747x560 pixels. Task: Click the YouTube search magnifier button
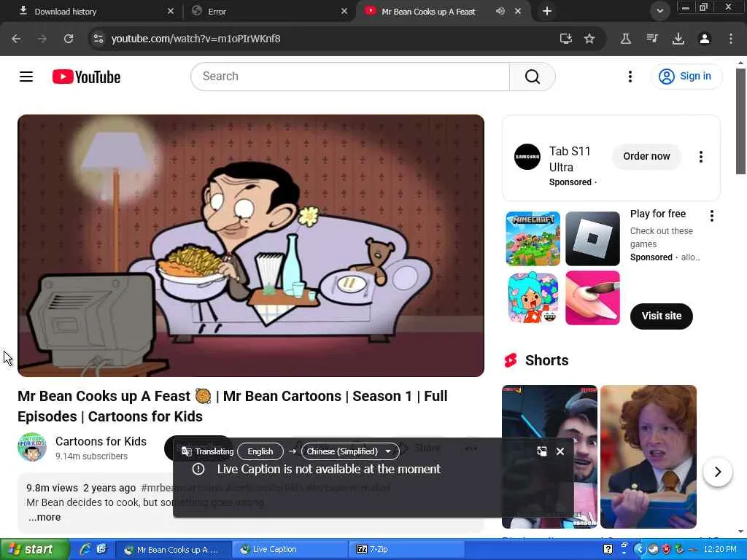click(x=532, y=77)
